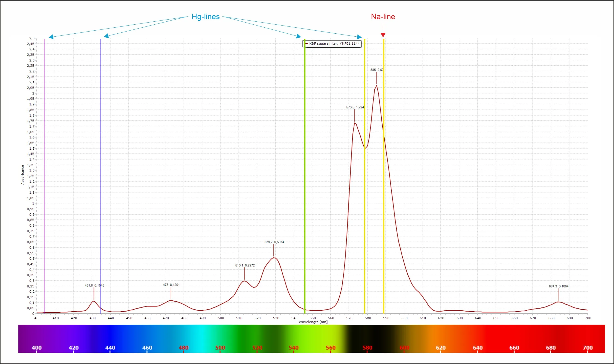Click the 473 0,1201 peak label
This screenshot has width=614, height=364.
pos(171,285)
